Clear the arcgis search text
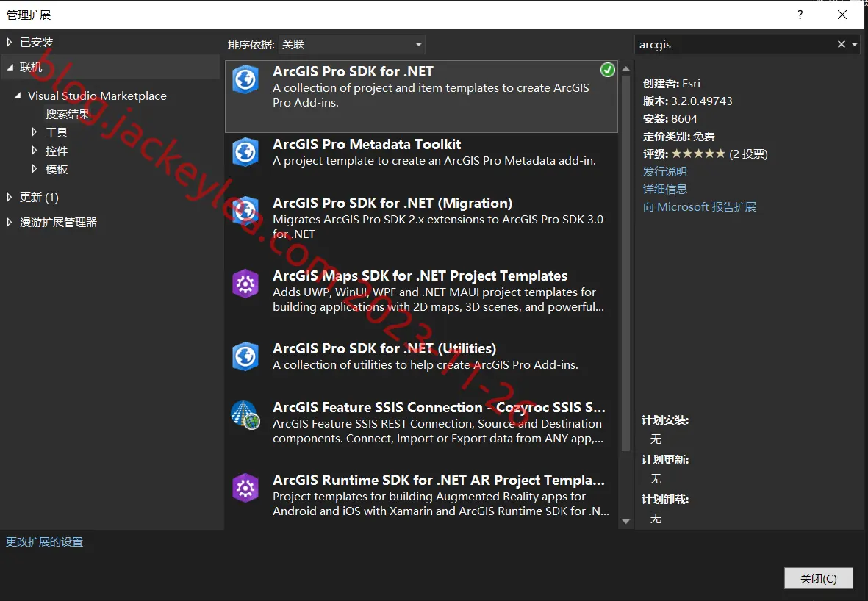 pyautogui.click(x=841, y=44)
